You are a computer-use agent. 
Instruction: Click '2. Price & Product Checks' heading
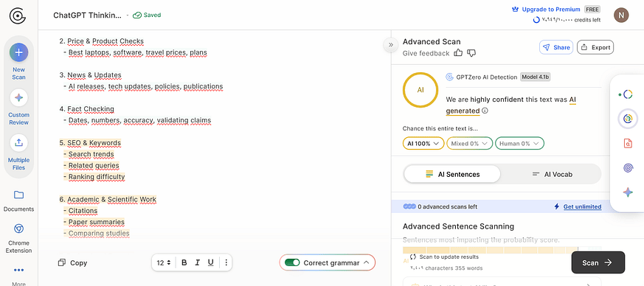(102, 41)
